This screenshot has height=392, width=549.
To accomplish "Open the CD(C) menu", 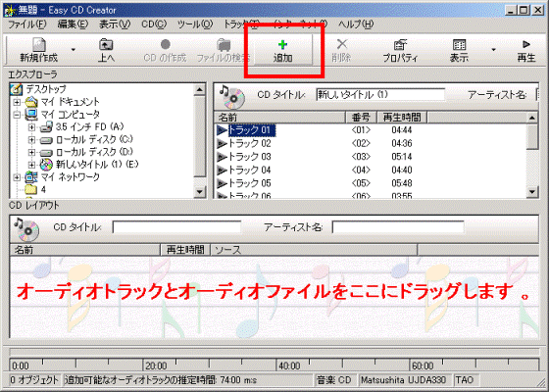I will tap(154, 24).
